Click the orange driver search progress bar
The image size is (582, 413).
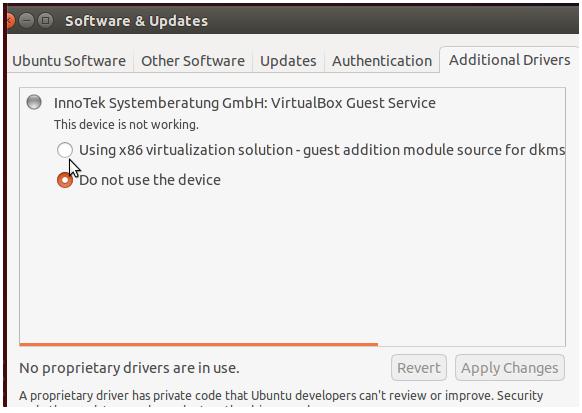[199, 345]
